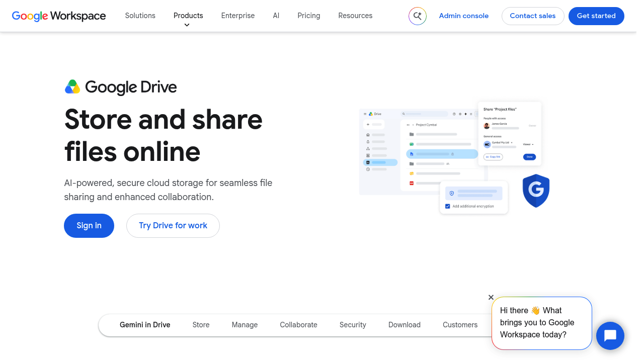
Task: Open the Pricing page
Action: coord(309,16)
